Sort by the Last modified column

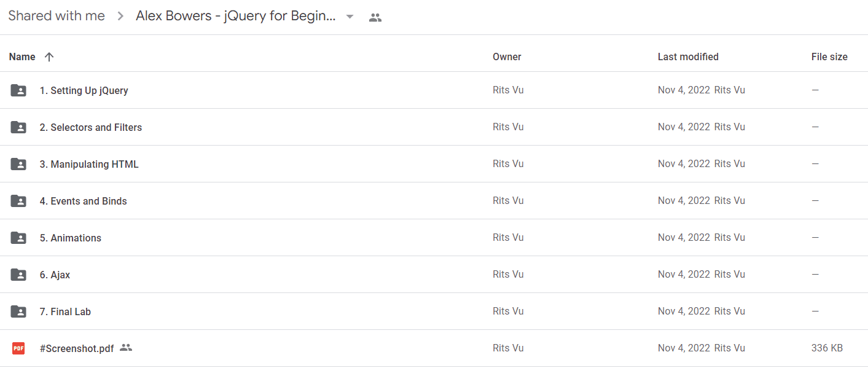(x=688, y=57)
